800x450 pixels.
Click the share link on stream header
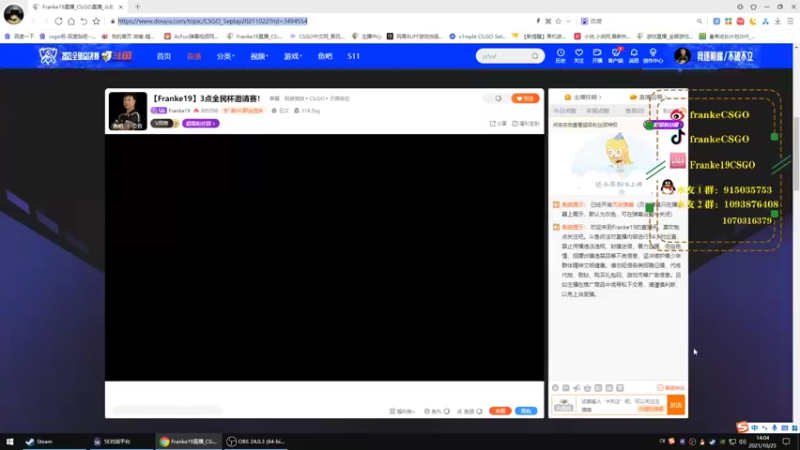[498, 123]
